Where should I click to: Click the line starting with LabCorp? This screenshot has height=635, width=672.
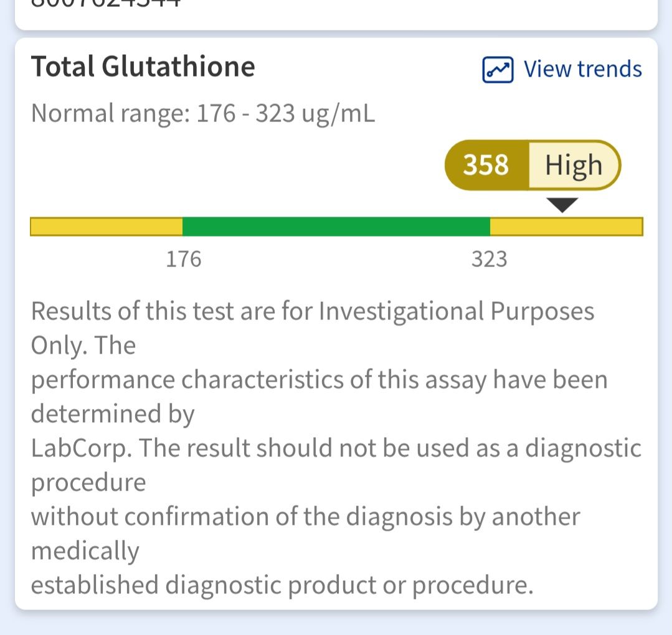point(336,448)
